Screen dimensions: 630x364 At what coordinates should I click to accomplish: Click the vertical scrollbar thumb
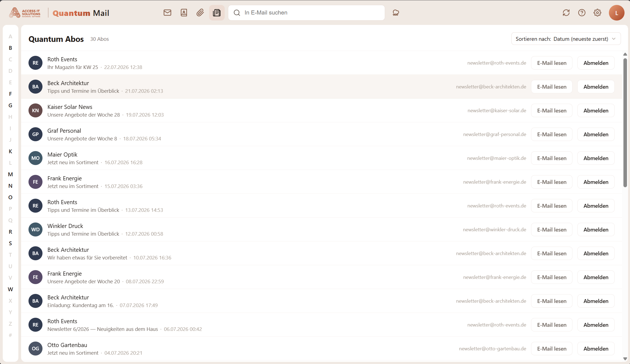625,123
